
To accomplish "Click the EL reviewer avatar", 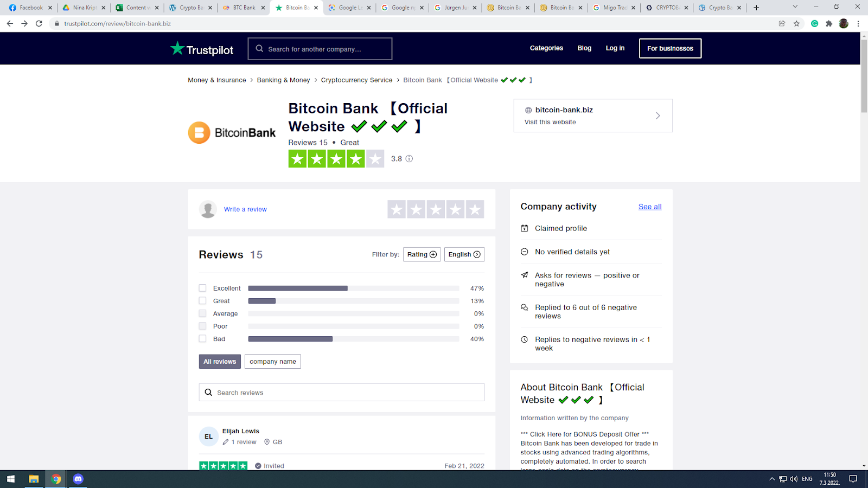I will click(x=209, y=436).
